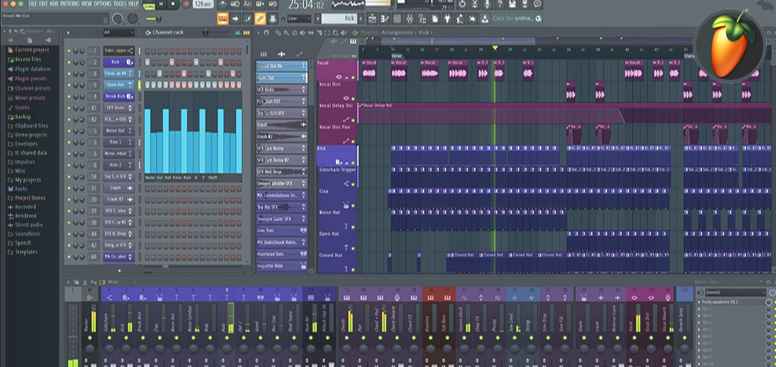776x367 pixels.
Task: Open the Kick pattern selector
Action: click(339, 19)
